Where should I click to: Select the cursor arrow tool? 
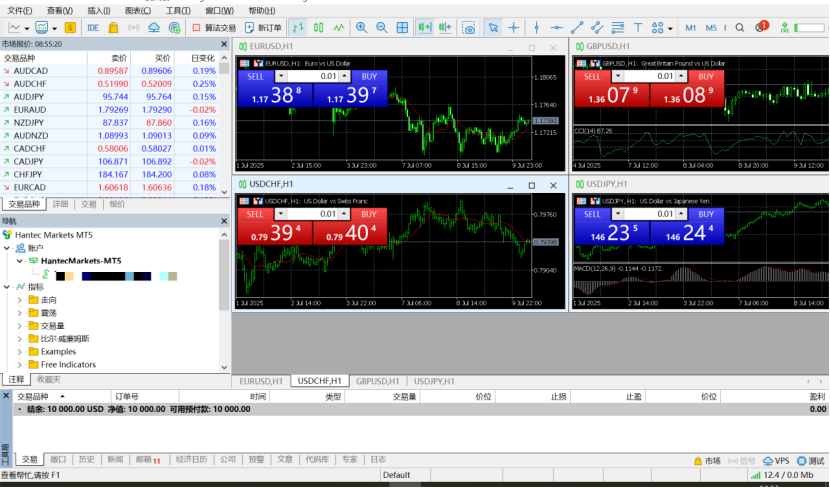tap(493, 28)
